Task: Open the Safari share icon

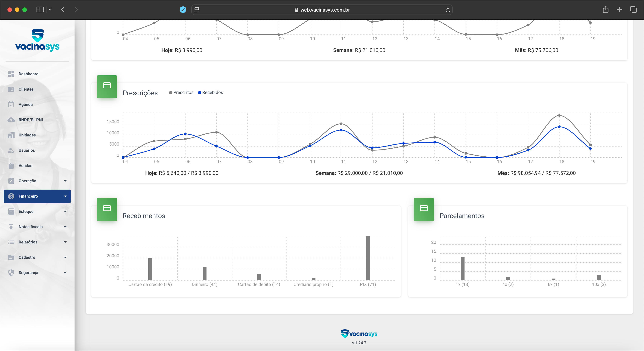Action: pyautogui.click(x=605, y=10)
